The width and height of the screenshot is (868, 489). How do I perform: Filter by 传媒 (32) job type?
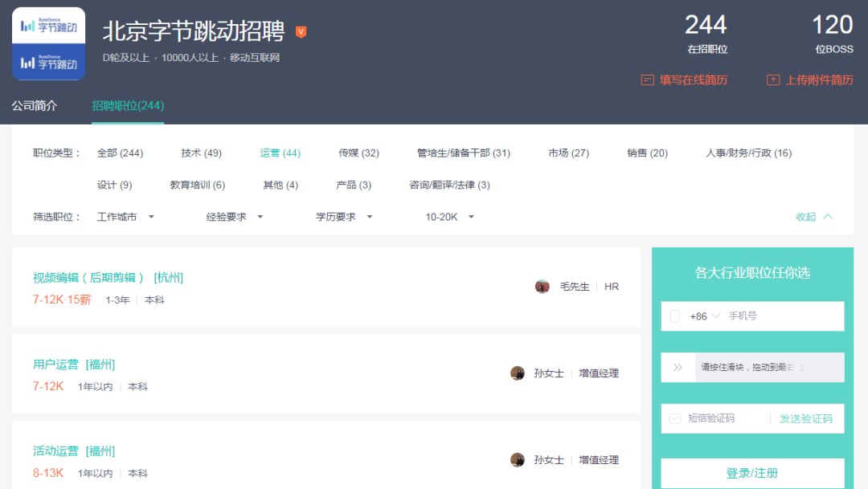[x=358, y=153]
